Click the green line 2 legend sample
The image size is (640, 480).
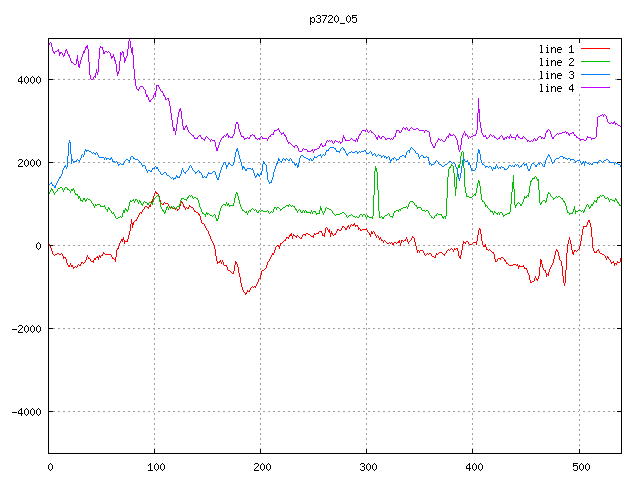point(595,62)
